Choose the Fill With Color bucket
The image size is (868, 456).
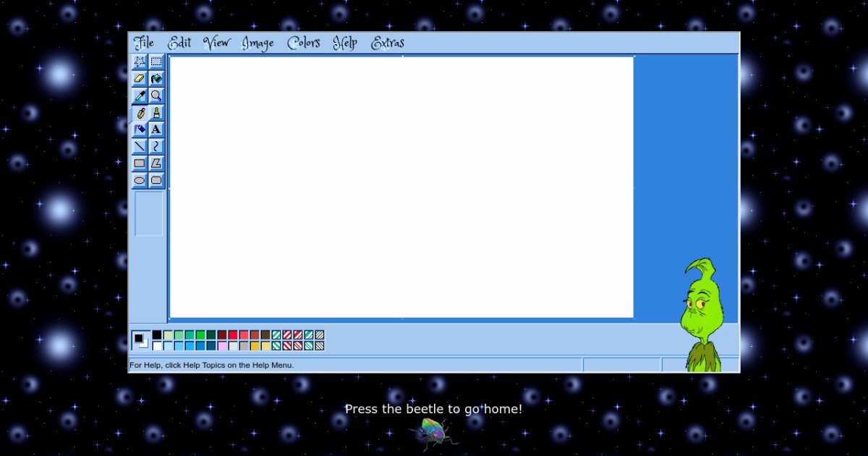156,78
